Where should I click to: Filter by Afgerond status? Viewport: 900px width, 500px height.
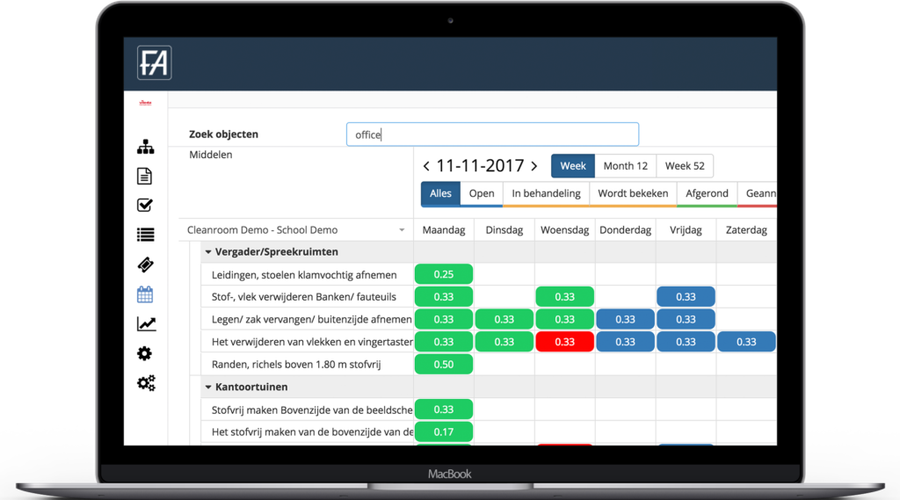(707, 193)
